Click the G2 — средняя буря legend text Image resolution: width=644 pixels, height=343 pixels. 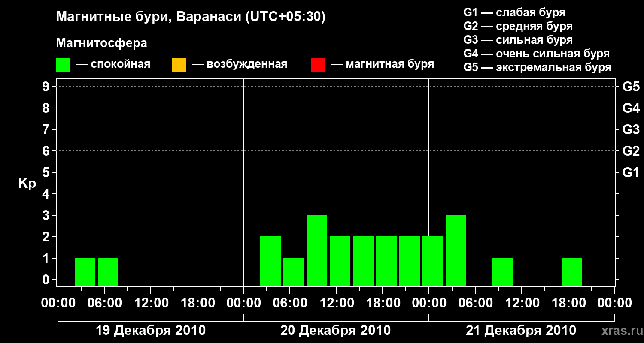coord(518,26)
